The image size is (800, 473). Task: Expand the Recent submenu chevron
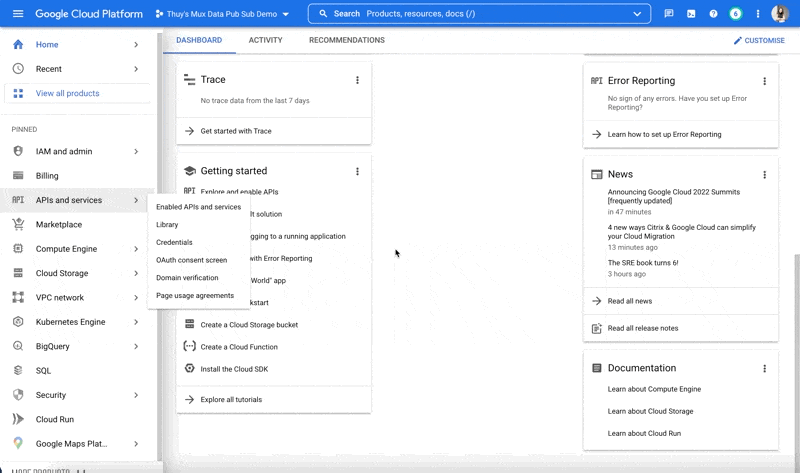click(x=136, y=69)
